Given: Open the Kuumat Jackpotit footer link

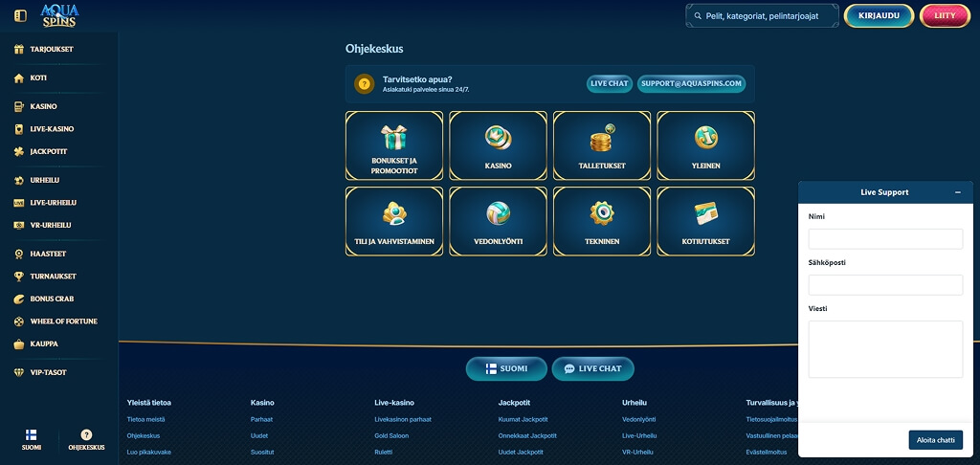Looking at the screenshot, I should (x=523, y=419).
